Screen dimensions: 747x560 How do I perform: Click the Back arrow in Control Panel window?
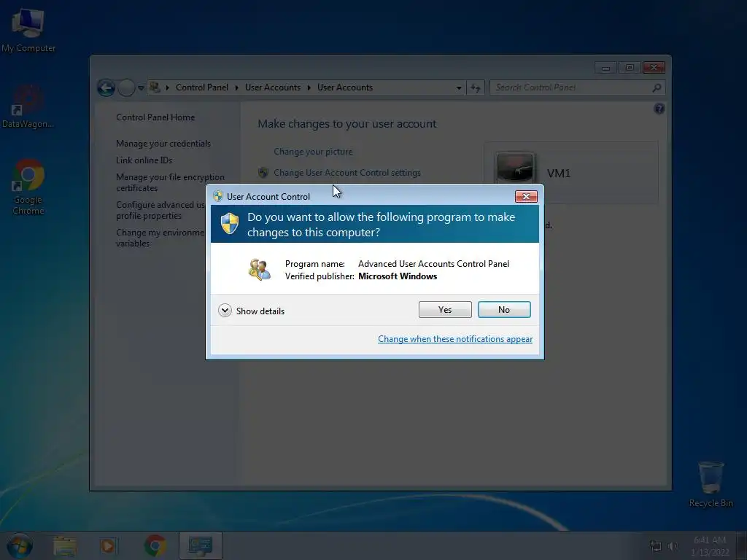(106, 87)
